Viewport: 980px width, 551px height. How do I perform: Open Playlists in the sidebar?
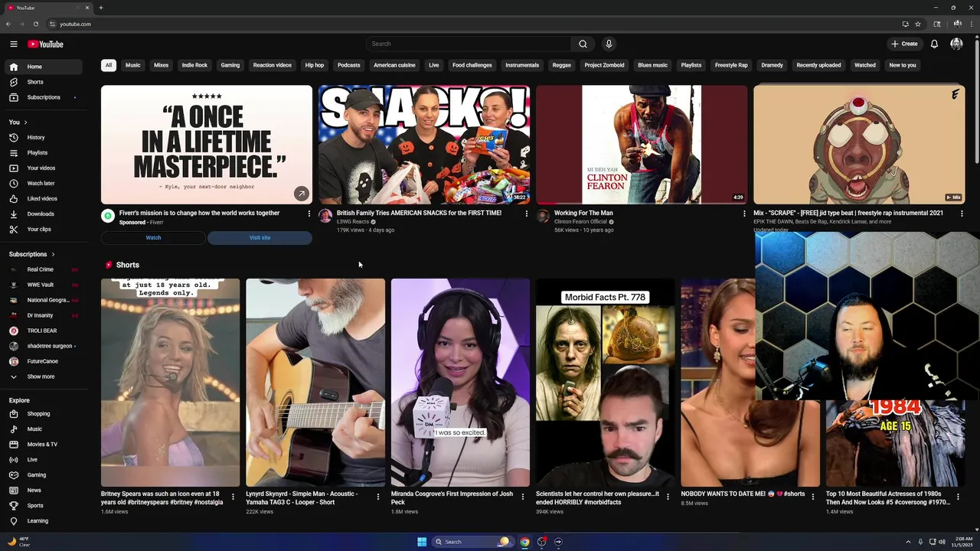click(x=43, y=152)
